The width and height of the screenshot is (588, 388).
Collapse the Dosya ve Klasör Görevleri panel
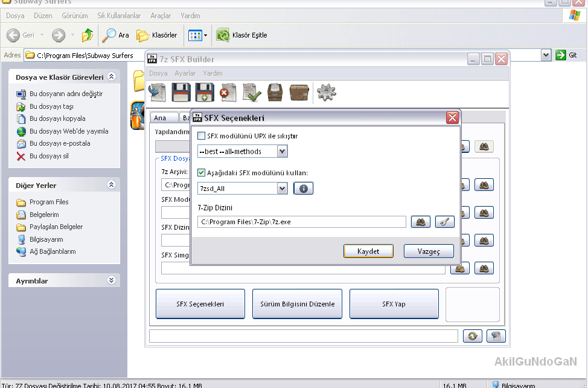111,77
